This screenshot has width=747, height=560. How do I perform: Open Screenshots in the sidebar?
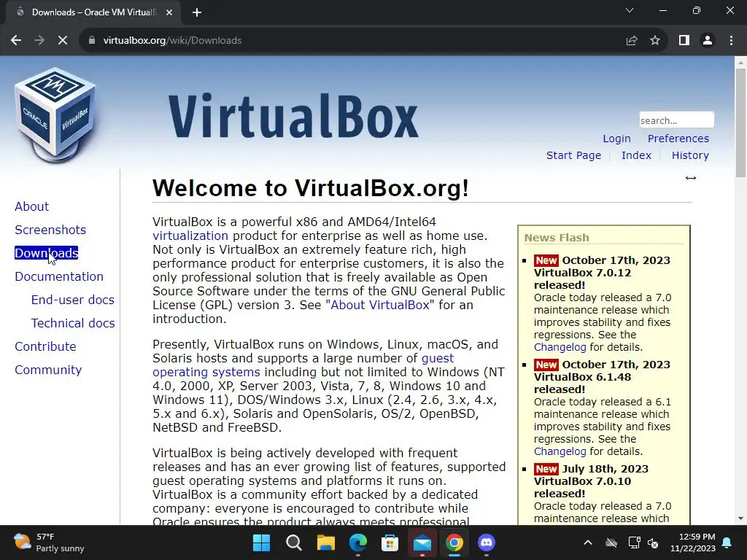click(50, 230)
